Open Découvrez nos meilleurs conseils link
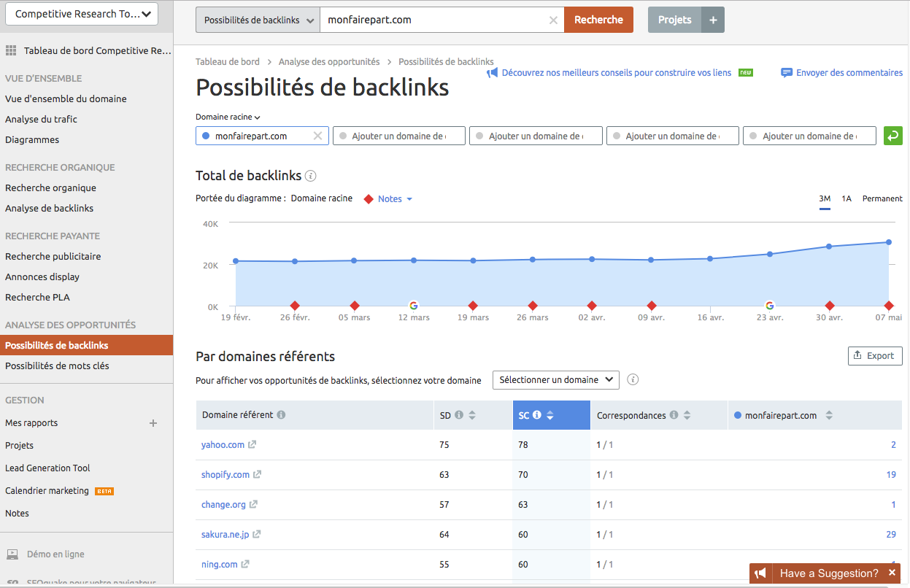This screenshot has width=910, height=588. [617, 73]
